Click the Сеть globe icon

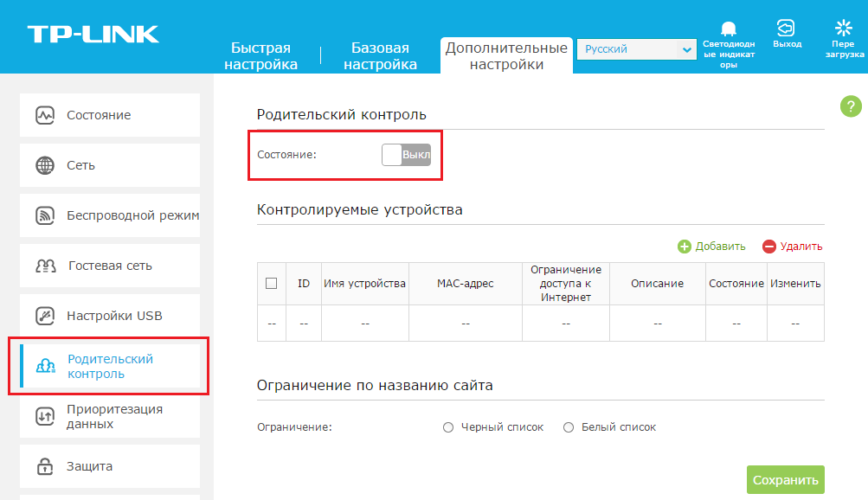pos(45,165)
